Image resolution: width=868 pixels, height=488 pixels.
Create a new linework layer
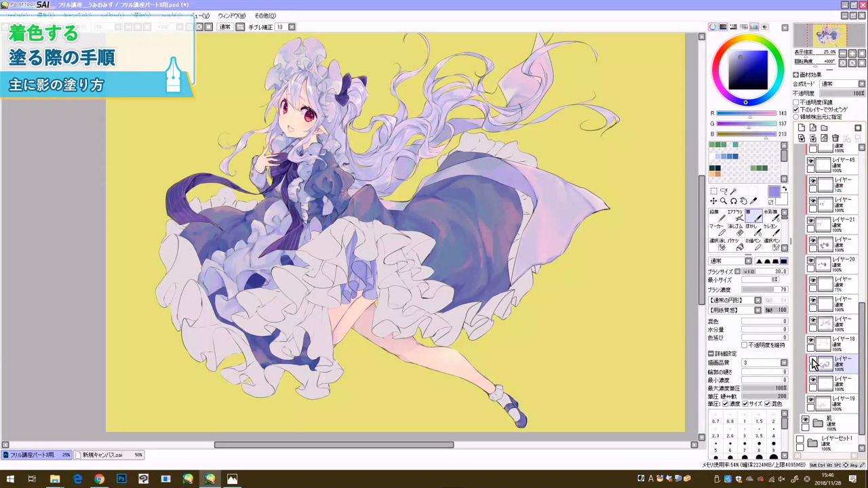(812, 127)
